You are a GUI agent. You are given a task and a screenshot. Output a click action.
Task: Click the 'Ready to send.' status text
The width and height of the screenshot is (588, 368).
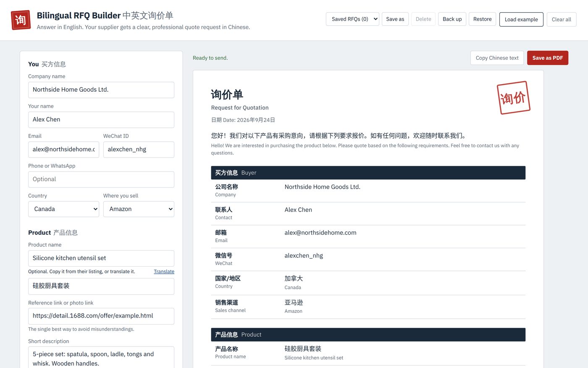(210, 58)
